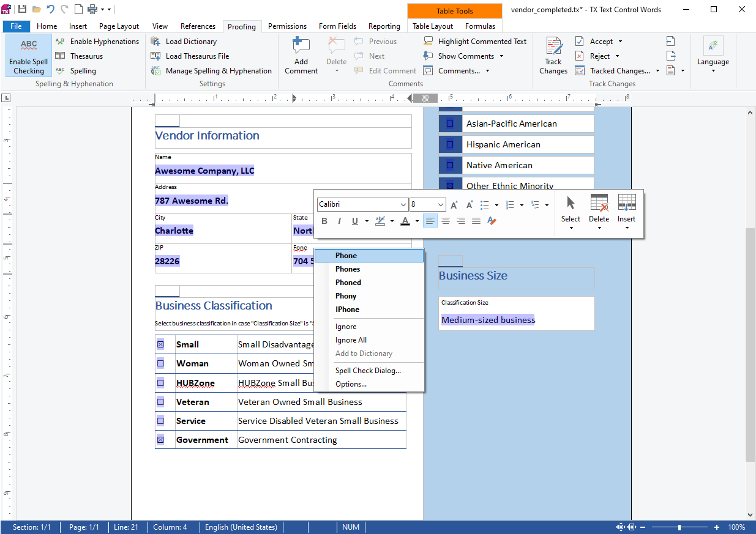Tick the Hispanic American checkbox
The image size is (756, 534).
point(450,144)
